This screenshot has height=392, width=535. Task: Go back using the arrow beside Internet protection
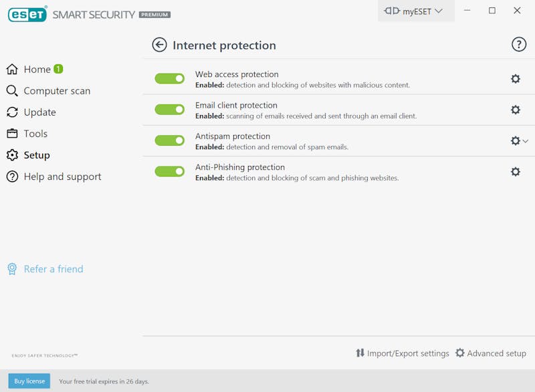[159, 45]
